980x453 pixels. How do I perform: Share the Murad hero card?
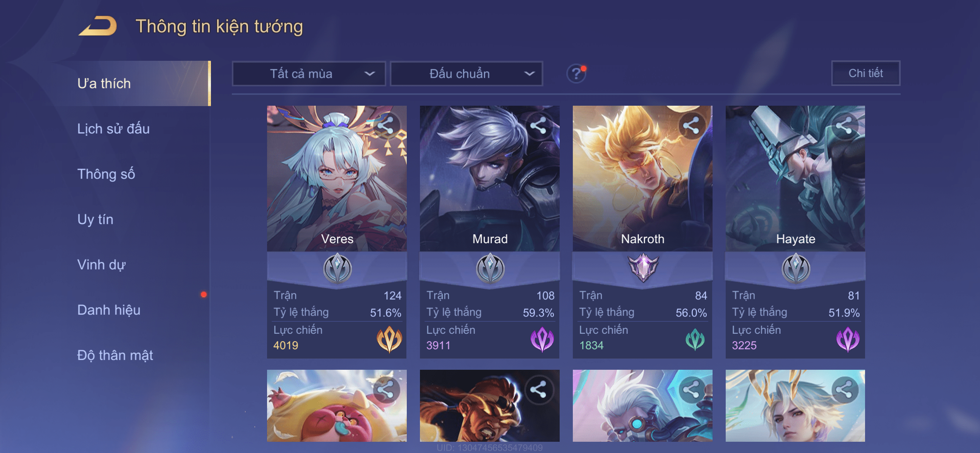[538, 125]
